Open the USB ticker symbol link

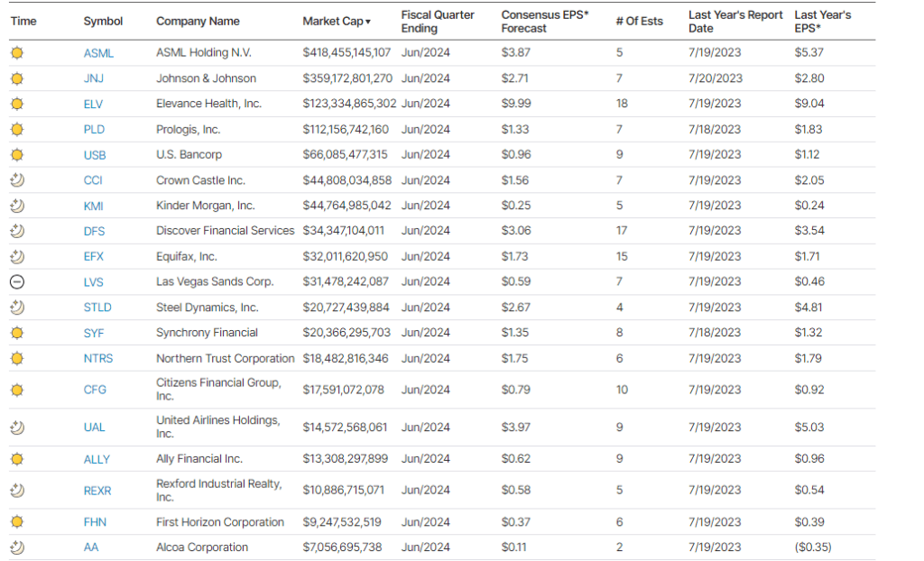click(95, 155)
